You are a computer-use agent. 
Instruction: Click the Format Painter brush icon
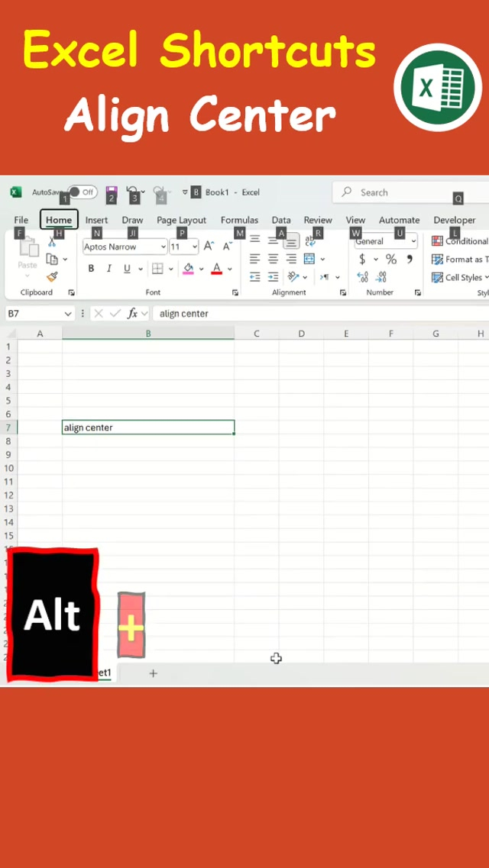(52, 277)
